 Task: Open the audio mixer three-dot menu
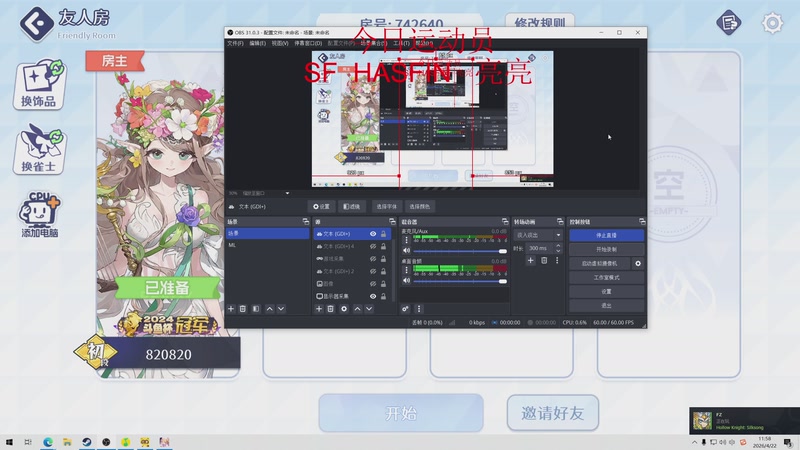tap(419, 309)
